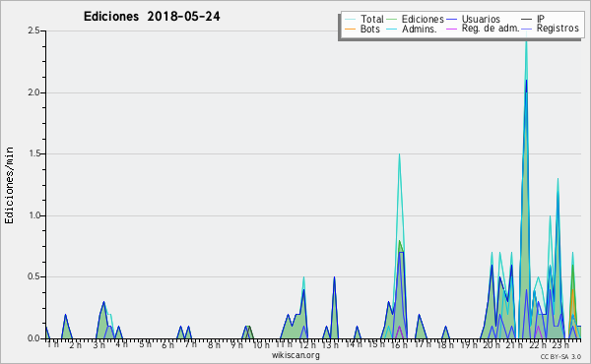
Task: Click the Reg. de adm. legend entry
Action: click(x=483, y=29)
